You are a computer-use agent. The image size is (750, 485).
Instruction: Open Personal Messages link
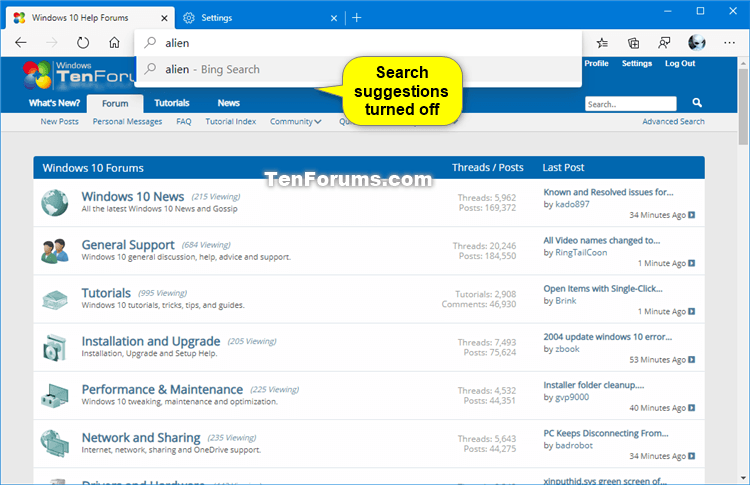click(127, 121)
